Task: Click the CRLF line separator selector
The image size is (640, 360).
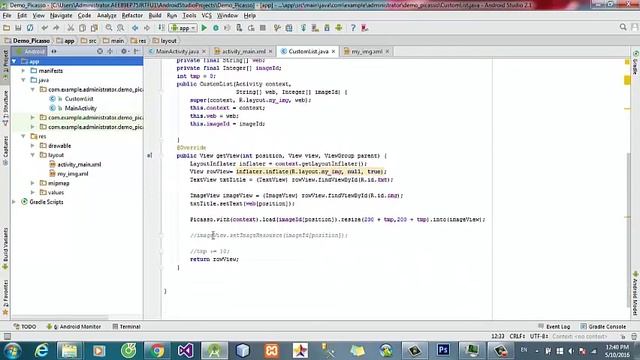Action: (x=517, y=336)
